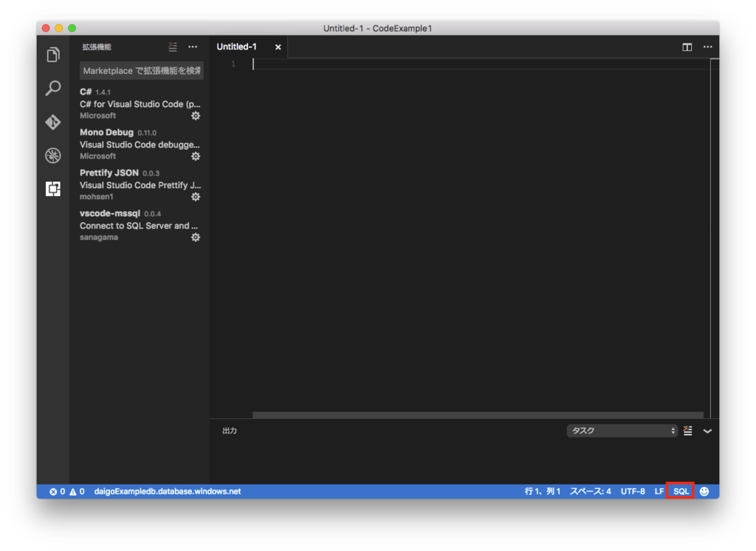Open the Debug view icon

tap(53, 156)
